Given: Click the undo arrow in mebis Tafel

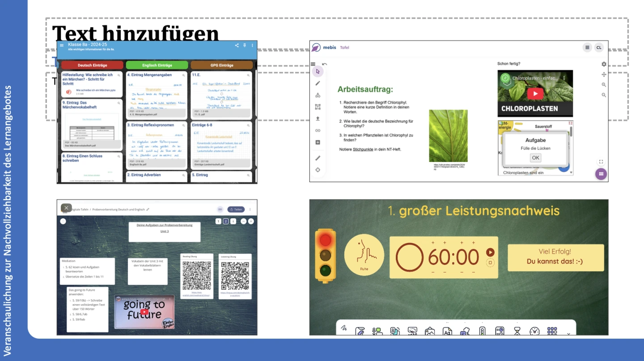Looking at the screenshot, I should 324,64.
